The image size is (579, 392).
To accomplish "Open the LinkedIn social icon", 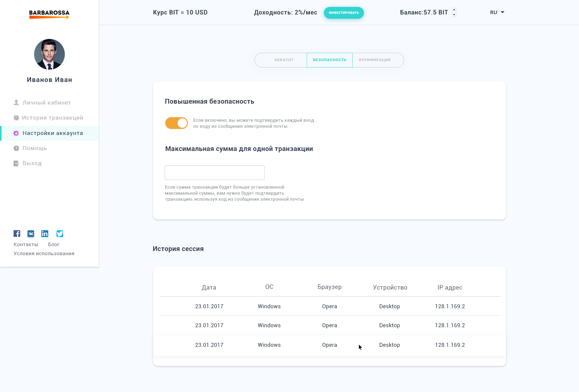I will (x=45, y=234).
